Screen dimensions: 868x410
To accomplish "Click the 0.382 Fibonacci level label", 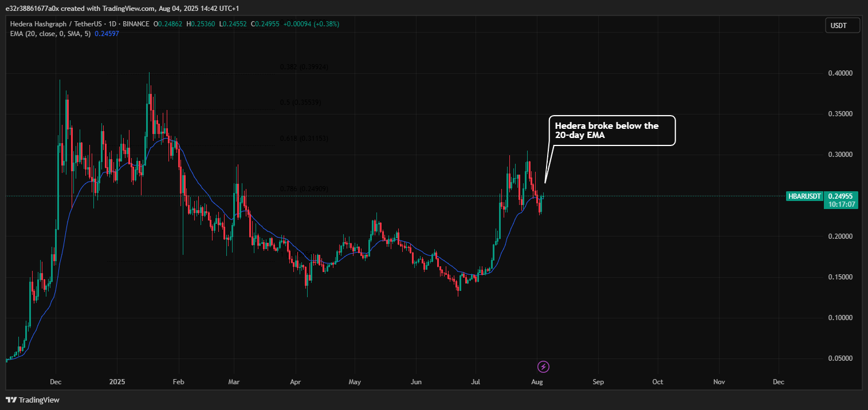I will [x=304, y=67].
